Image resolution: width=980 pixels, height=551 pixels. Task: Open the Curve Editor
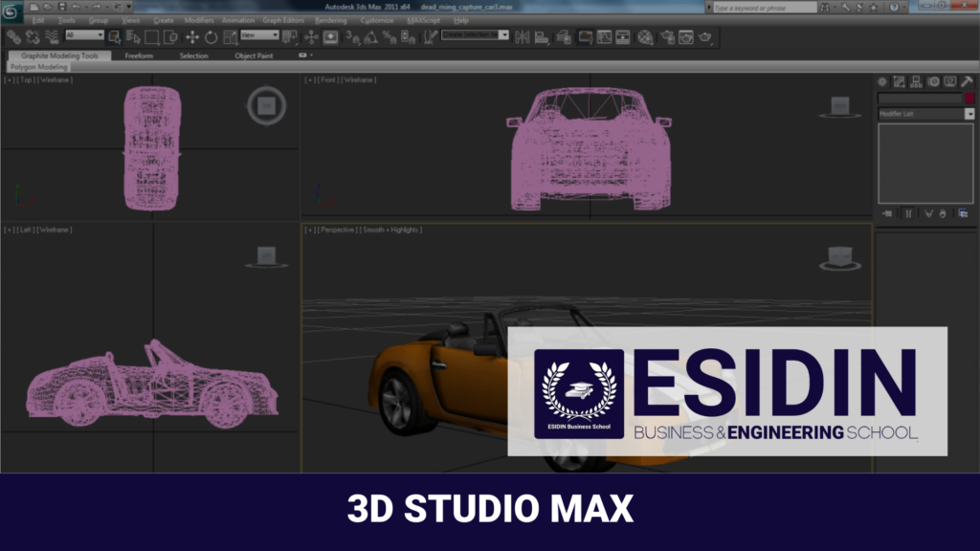(x=604, y=38)
